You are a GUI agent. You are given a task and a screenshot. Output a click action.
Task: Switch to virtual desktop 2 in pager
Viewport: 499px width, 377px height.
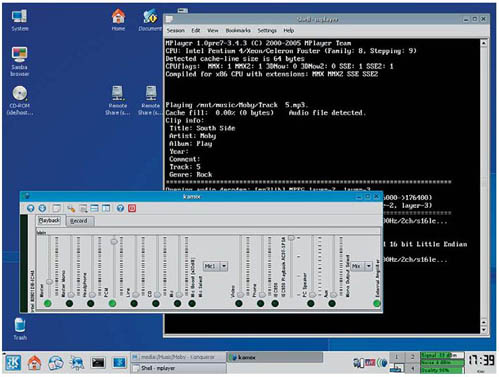[412, 357]
